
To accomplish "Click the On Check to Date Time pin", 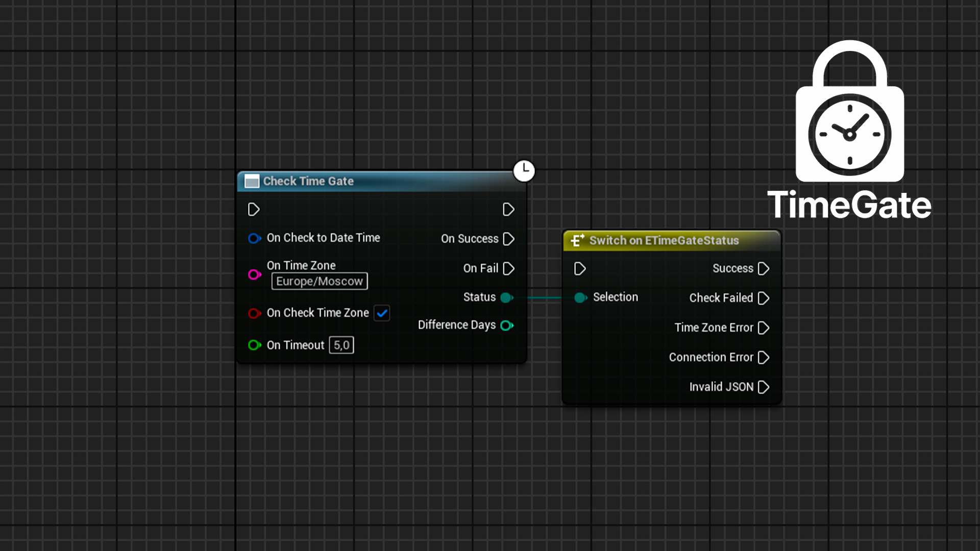I will [x=254, y=238].
